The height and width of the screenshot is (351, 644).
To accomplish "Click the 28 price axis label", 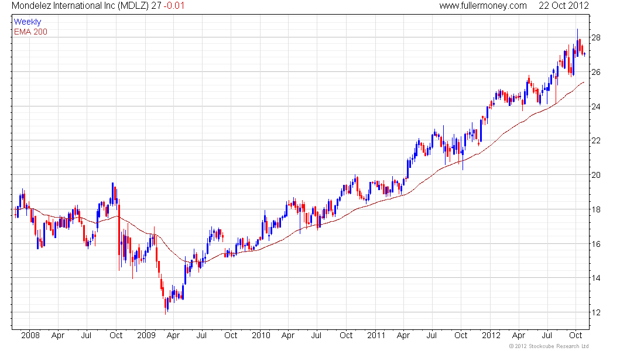I will pyautogui.click(x=595, y=38).
